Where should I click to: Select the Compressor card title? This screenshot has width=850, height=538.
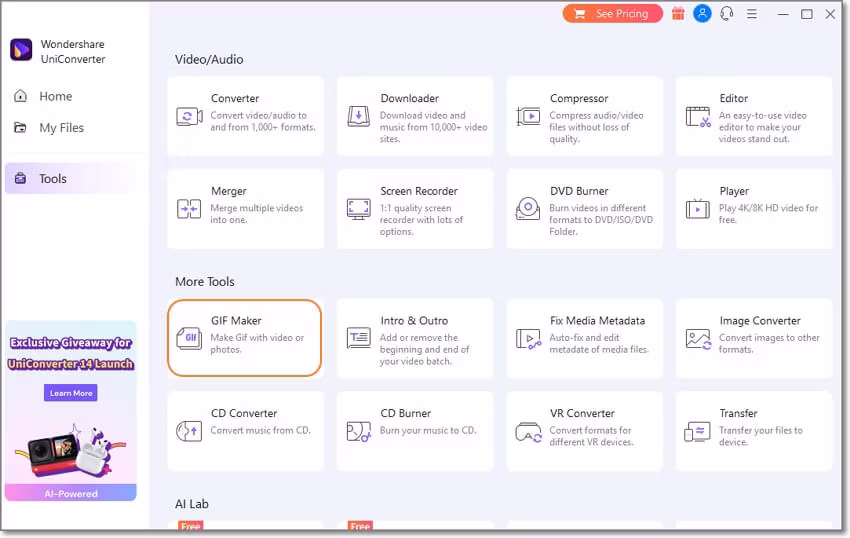coord(579,98)
